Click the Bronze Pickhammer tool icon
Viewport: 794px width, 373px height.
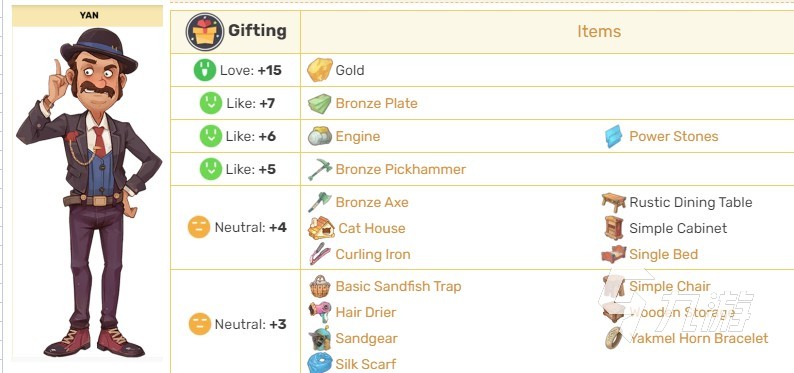(320, 169)
